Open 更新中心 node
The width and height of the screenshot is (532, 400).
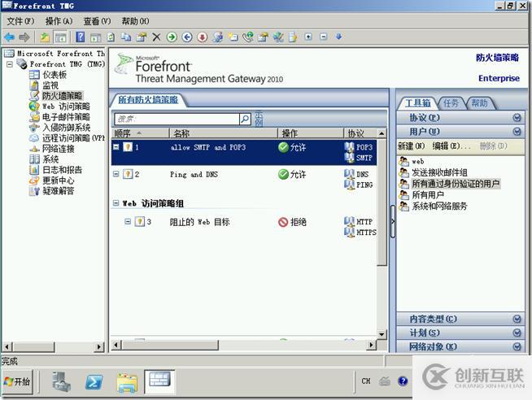point(58,180)
